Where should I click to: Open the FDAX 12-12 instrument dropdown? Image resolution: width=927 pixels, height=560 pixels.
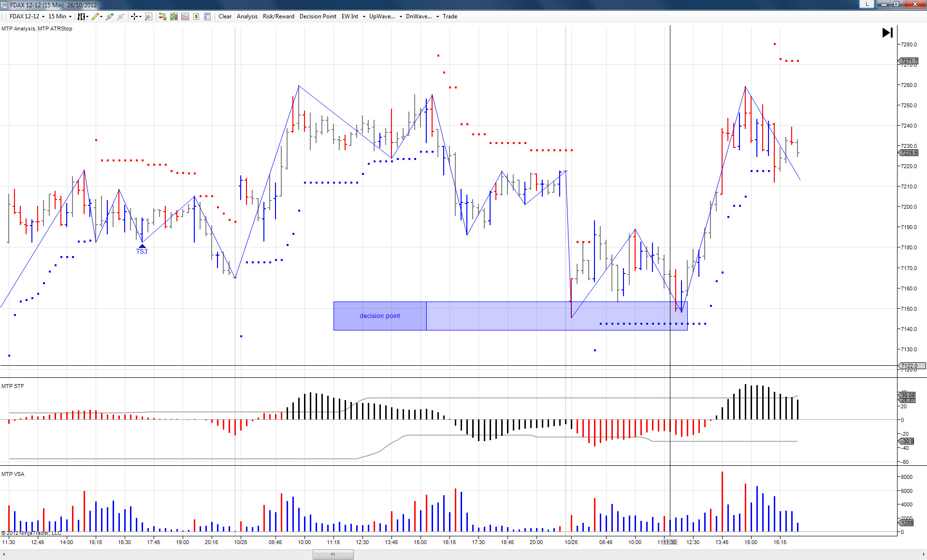[27, 16]
